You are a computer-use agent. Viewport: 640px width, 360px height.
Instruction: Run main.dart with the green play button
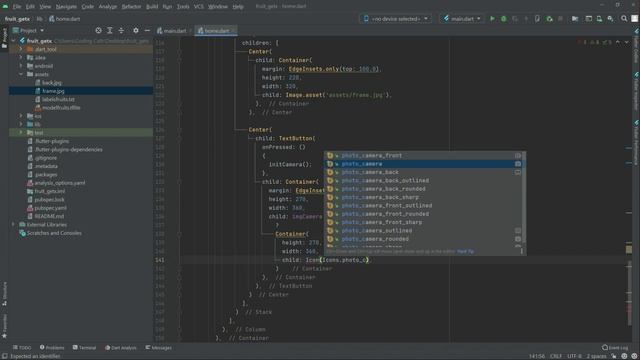(492, 19)
